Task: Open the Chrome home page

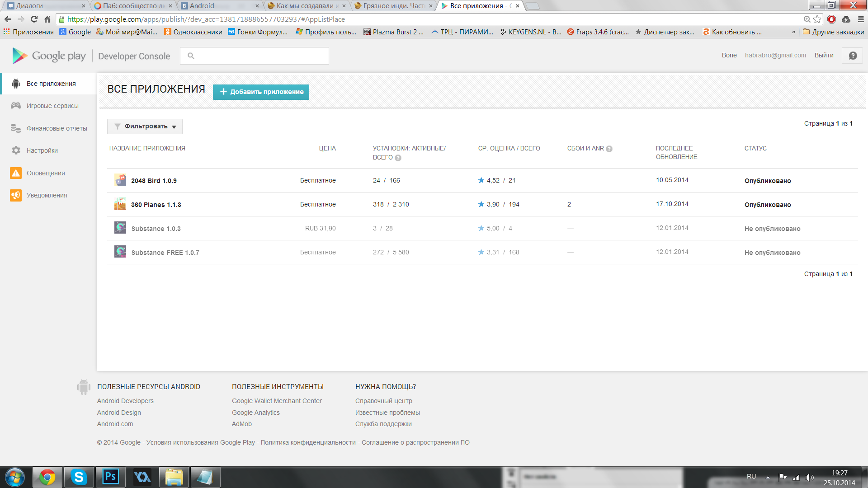Action: [47, 19]
